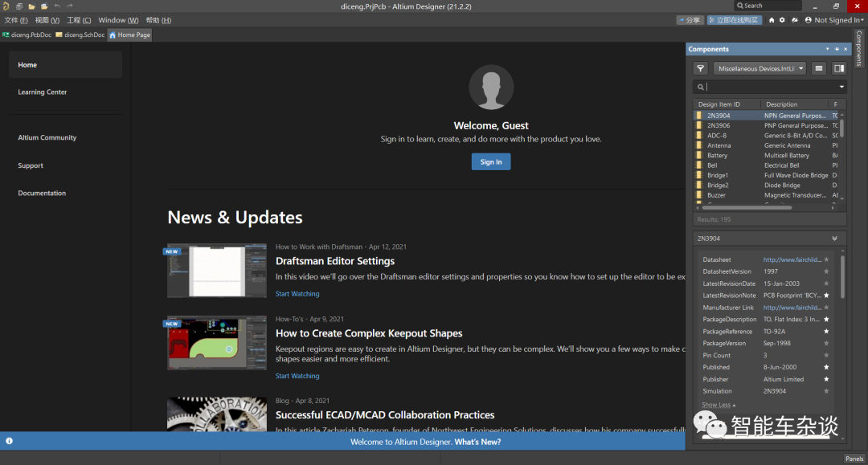The width and height of the screenshot is (868, 465).
Task: Click Start Watching under Draftsman Editor Settings
Action: click(297, 294)
